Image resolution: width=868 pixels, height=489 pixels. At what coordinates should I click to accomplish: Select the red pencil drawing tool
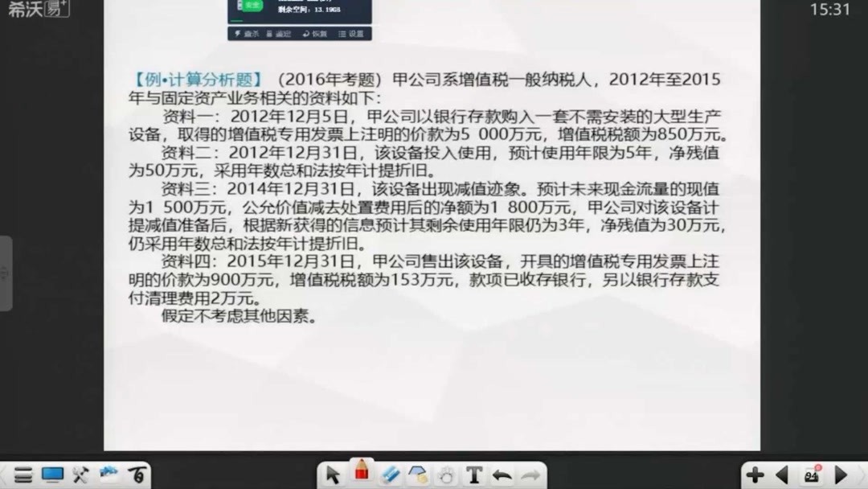pos(361,475)
